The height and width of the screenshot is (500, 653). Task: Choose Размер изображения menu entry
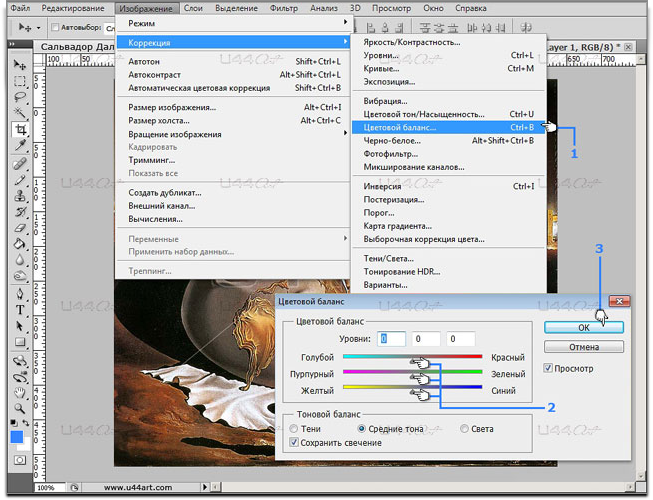234,107
